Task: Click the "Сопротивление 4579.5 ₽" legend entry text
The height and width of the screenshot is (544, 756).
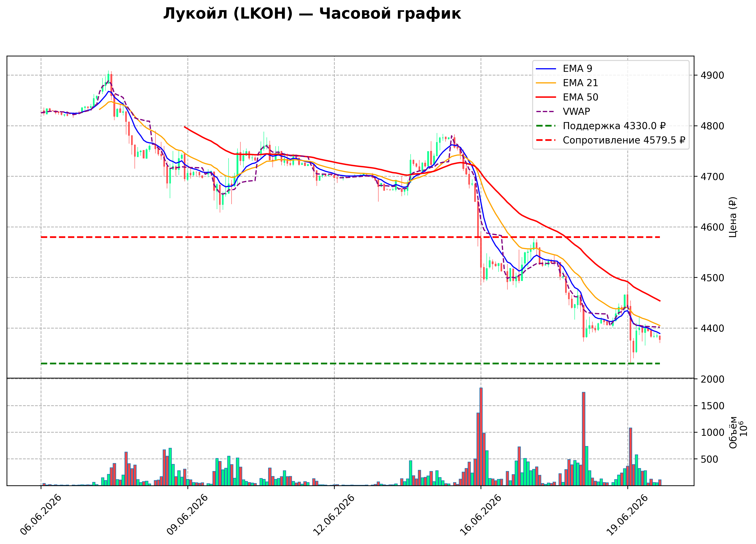Action: [x=624, y=140]
